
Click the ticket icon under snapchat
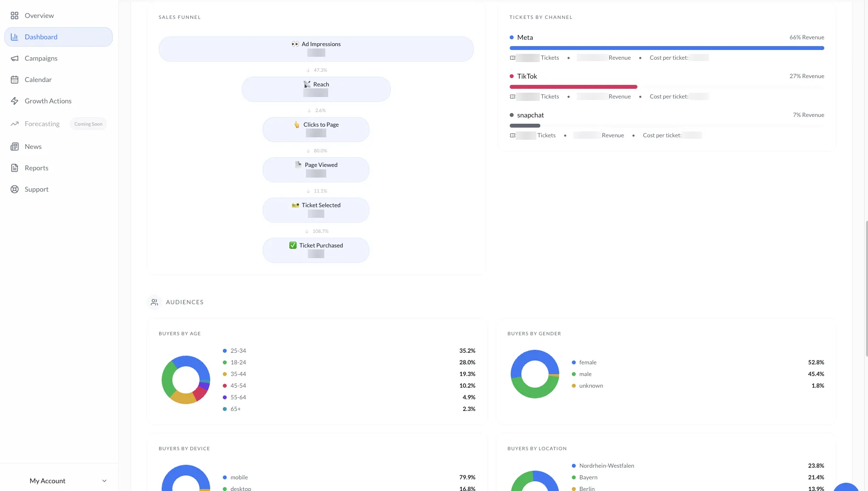pos(513,135)
